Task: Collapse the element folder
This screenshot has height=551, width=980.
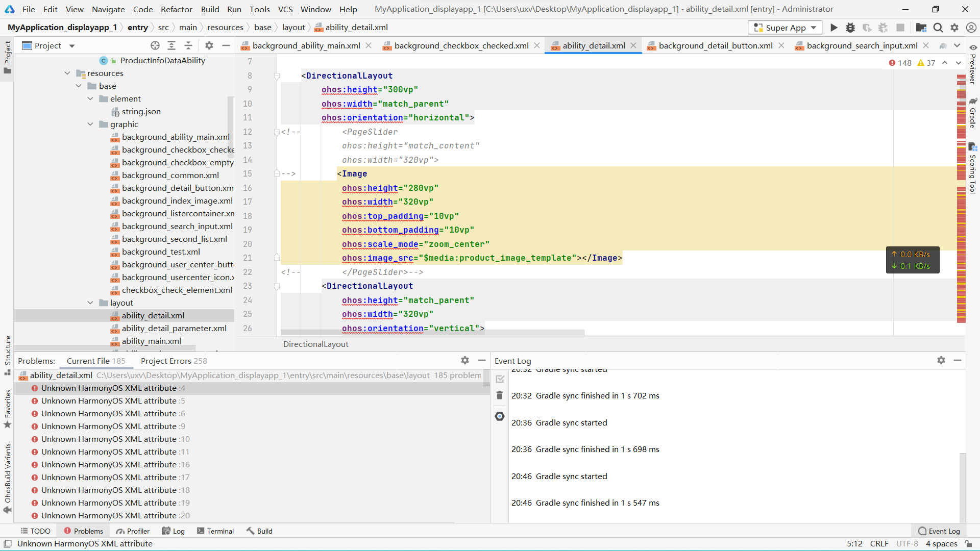Action: click(x=90, y=98)
